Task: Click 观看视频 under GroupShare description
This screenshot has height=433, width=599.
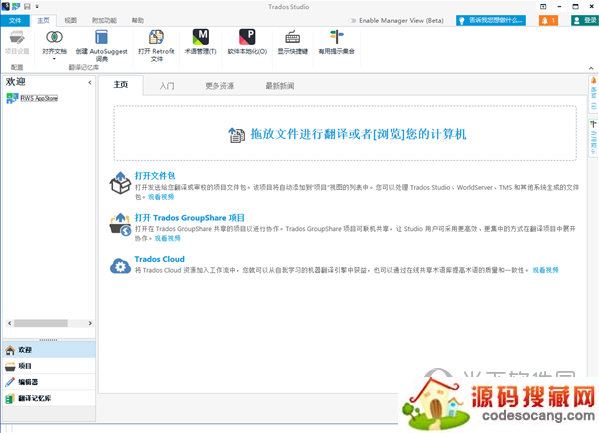Action: [167, 238]
